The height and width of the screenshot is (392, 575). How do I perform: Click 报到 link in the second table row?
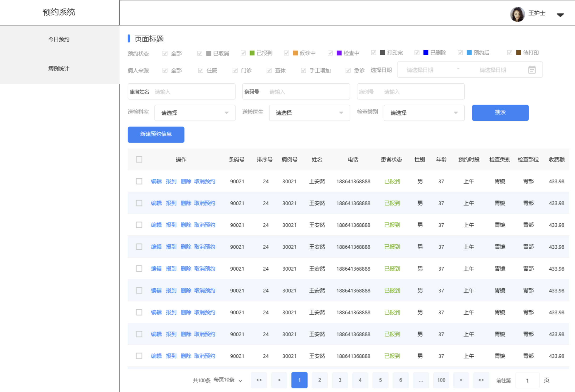pos(171,203)
